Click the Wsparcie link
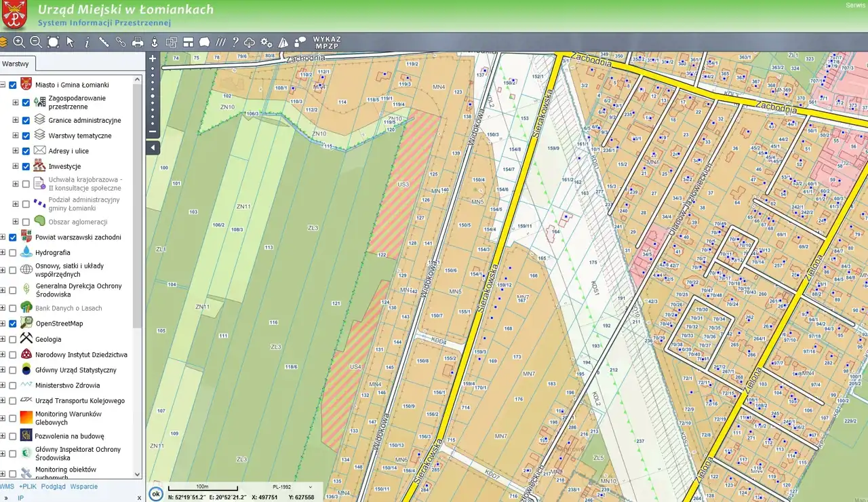Image resolution: width=868 pixels, height=502 pixels. pos(84,486)
